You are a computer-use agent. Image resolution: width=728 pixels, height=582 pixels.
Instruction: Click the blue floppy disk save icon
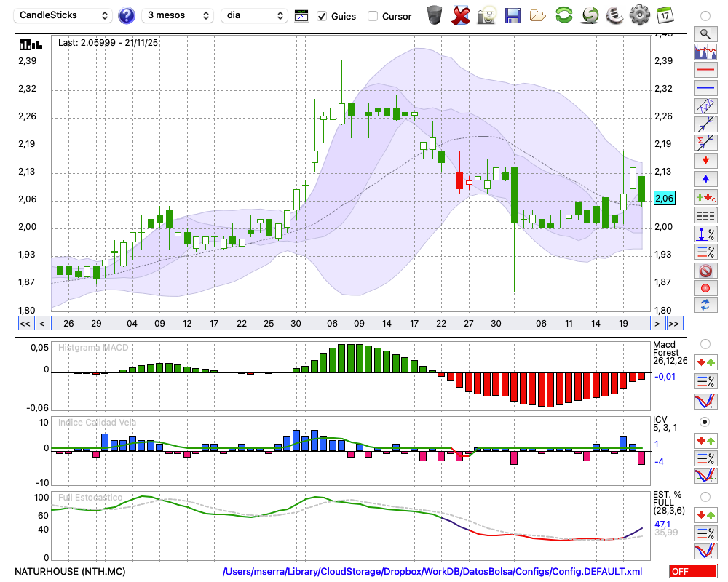[x=513, y=15]
